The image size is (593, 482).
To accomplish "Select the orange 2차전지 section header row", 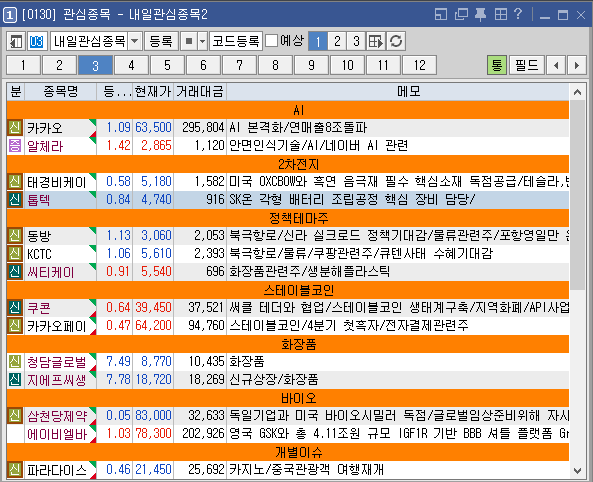I will click(x=288, y=164).
